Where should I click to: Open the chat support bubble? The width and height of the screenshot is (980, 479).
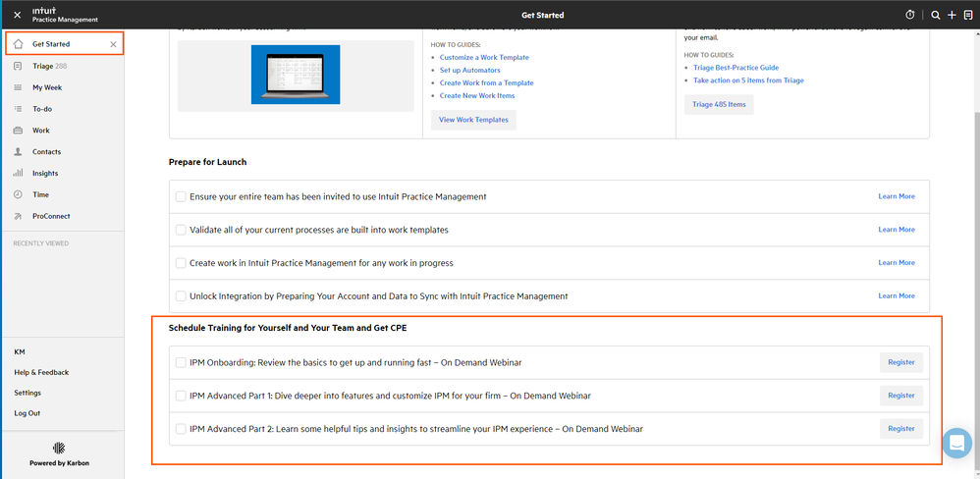tap(956, 443)
